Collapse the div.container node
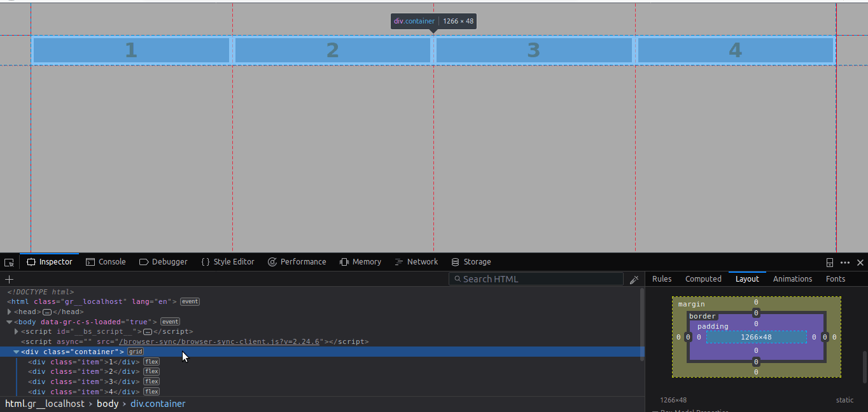Image resolution: width=868 pixels, height=412 pixels. tap(17, 352)
